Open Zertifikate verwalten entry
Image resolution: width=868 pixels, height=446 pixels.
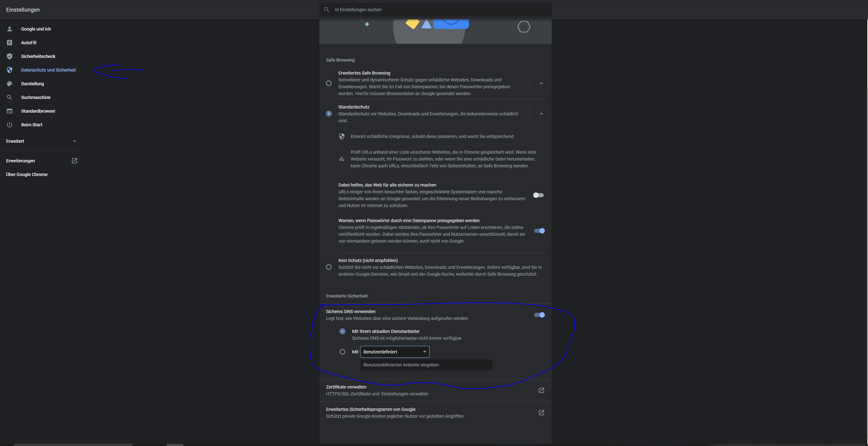[435, 390]
